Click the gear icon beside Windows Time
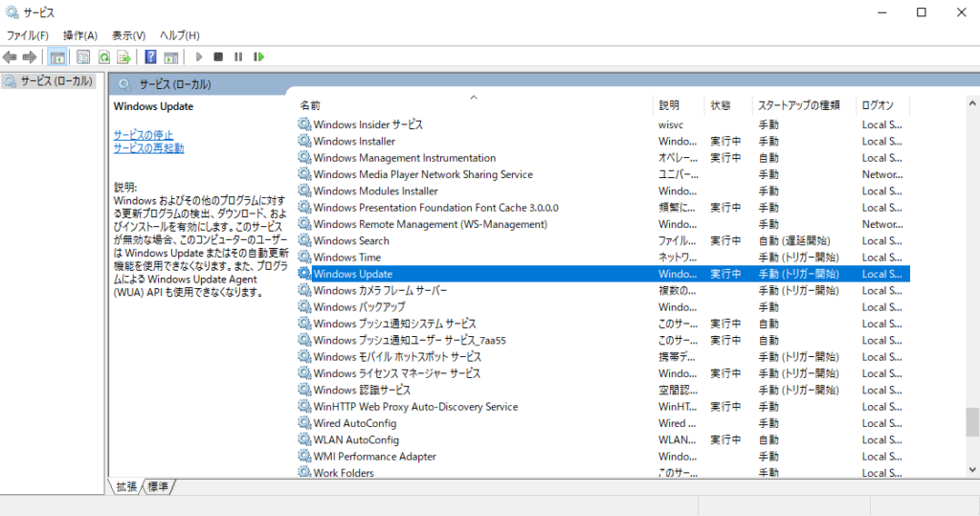Viewport: 980px width, 516px height. [x=304, y=258]
